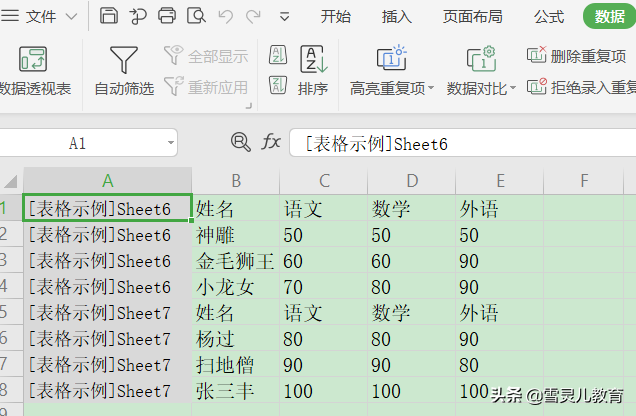Select cell A5 [表格示例]Sheet7
Screen dimensions: 636x416
107,312
